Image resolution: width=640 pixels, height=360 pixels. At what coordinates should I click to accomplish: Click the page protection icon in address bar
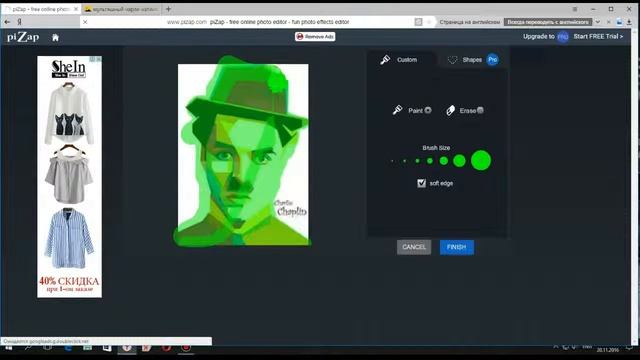pos(418,22)
